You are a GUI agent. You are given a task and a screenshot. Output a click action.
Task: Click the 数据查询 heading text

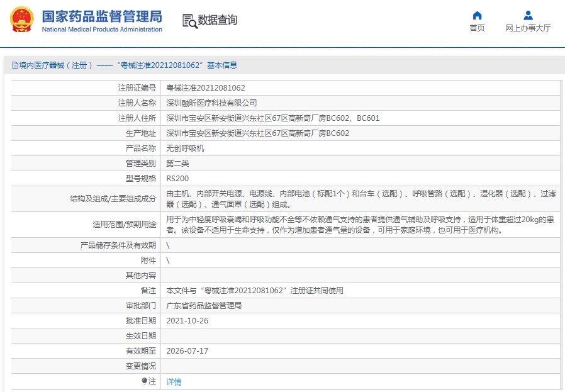point(218,20)
